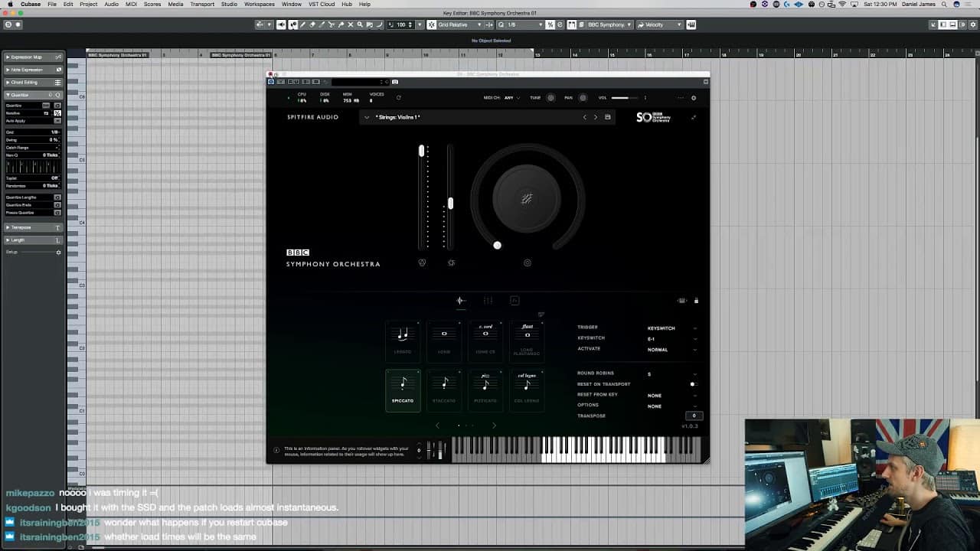Collapse the Quantize inspector section
This screenshot has height=551, width=980.
pos(33,95)
